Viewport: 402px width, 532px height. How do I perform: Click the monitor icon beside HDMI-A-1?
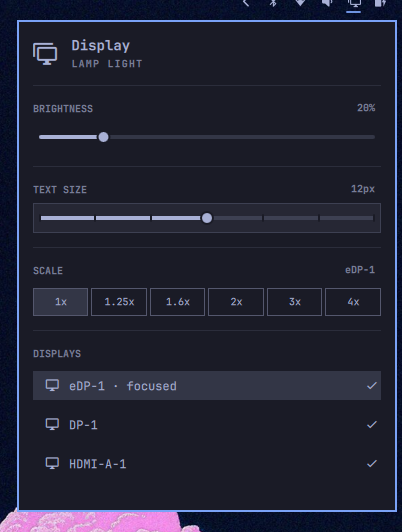point(52,463)
